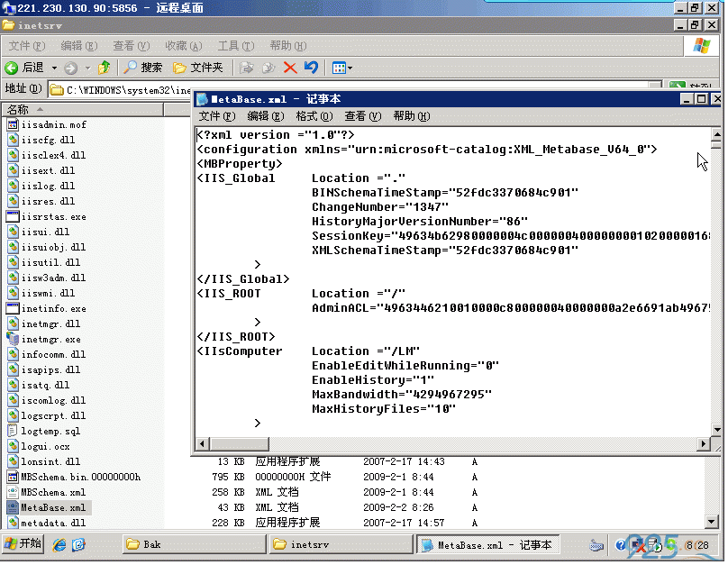Select iisuiobj.dll file icon
728x565 pixels.
click(13, 248)
